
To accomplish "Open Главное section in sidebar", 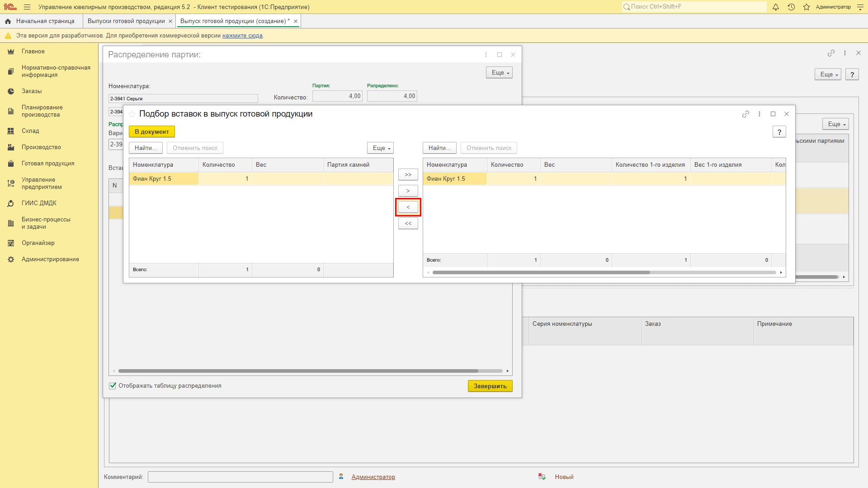I will coord(33,52).
